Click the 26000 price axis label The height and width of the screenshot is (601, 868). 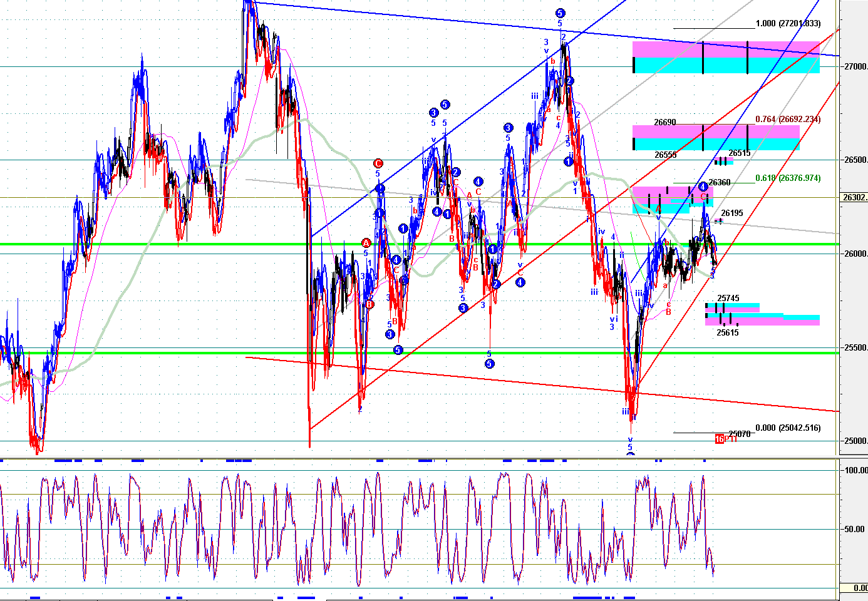(x=855, y=254)
